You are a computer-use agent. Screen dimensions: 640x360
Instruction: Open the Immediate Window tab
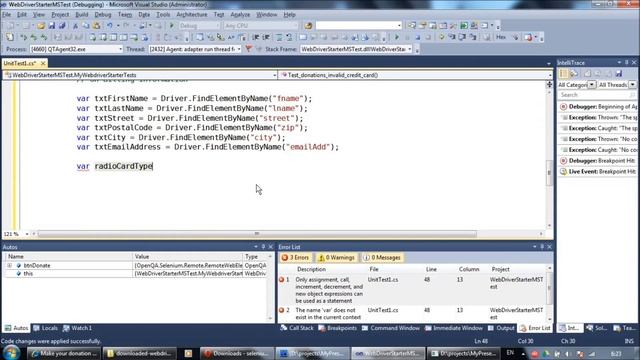click(x=453, y=328)
